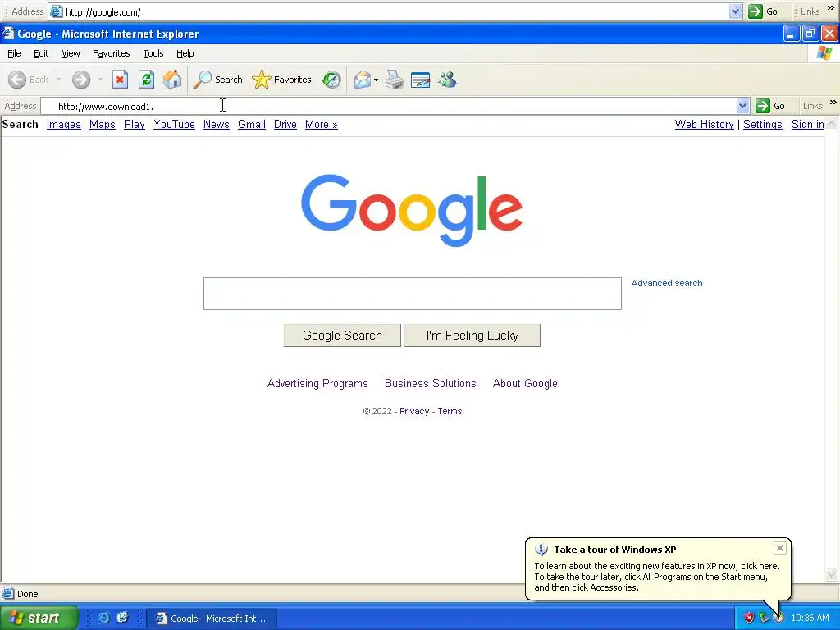Click the scrollbar down arrow
This screenshot has height=630, width=840.
tap(832, 575)
